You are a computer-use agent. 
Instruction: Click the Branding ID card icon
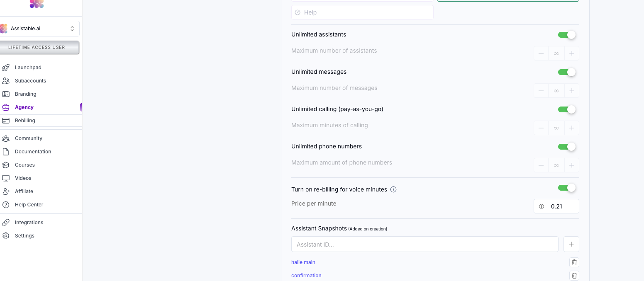click(x=6, y=94)
